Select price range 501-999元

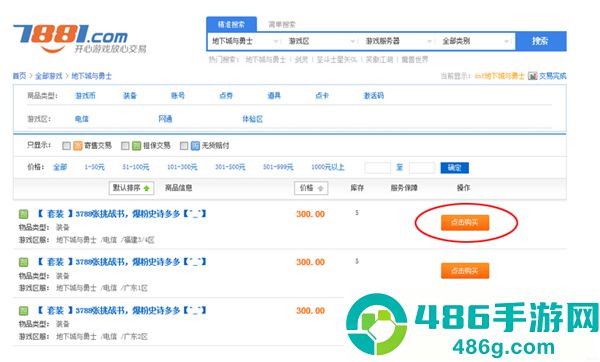coord(278,167)
